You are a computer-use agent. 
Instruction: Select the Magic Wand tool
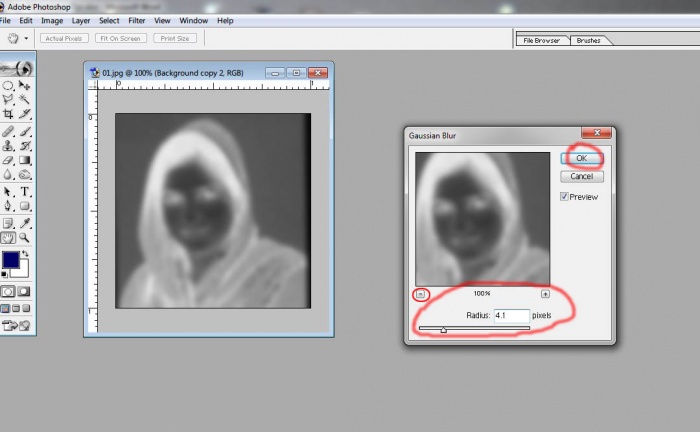click(x=25, y=100)
